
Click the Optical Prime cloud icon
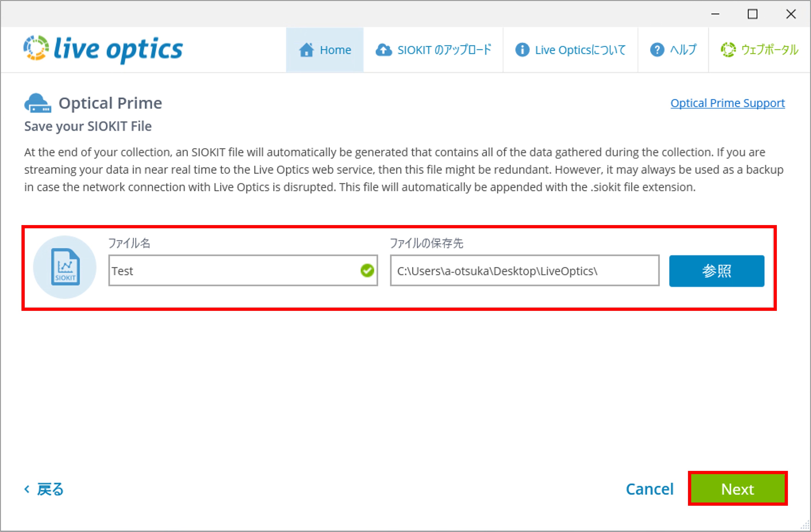[x=37, y=103]
